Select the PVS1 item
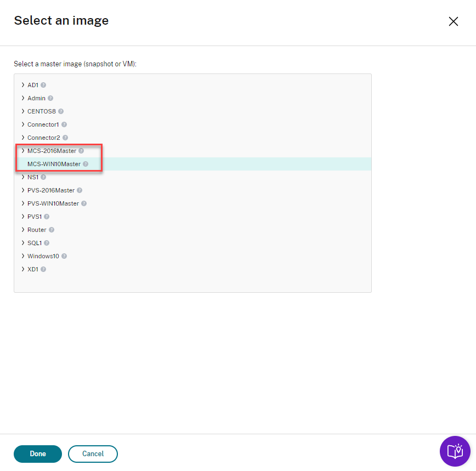This screenshot has width=476, height=471. 35,217
